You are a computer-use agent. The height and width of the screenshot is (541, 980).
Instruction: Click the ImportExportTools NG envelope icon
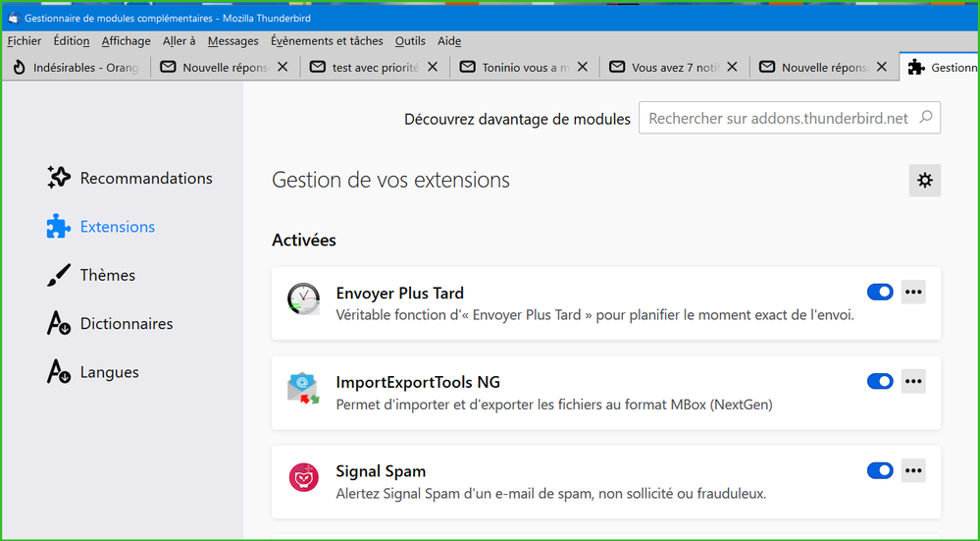303,389
